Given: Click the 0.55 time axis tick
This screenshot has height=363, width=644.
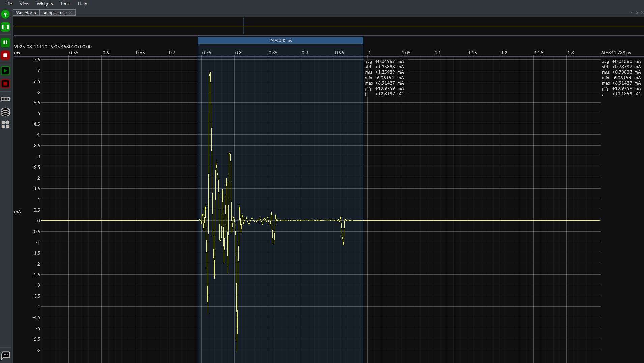Looking at the screenshot, I should [x=74, y=53].
